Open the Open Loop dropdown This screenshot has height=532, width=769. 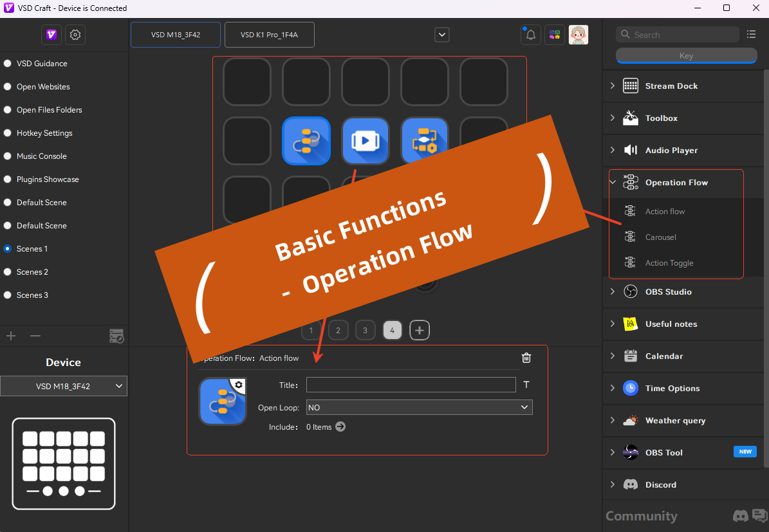pos(419,407)
